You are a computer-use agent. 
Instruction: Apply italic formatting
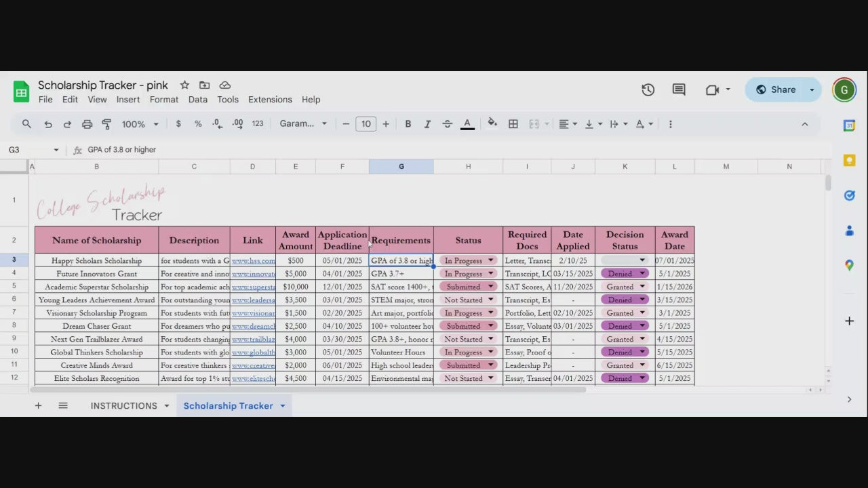click(427, 123)
